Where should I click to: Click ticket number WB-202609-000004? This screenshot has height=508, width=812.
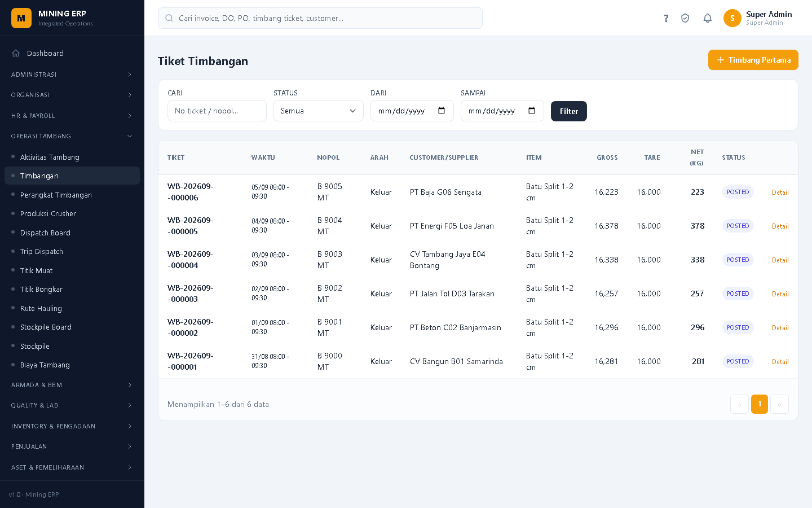[x=191, y=260]
